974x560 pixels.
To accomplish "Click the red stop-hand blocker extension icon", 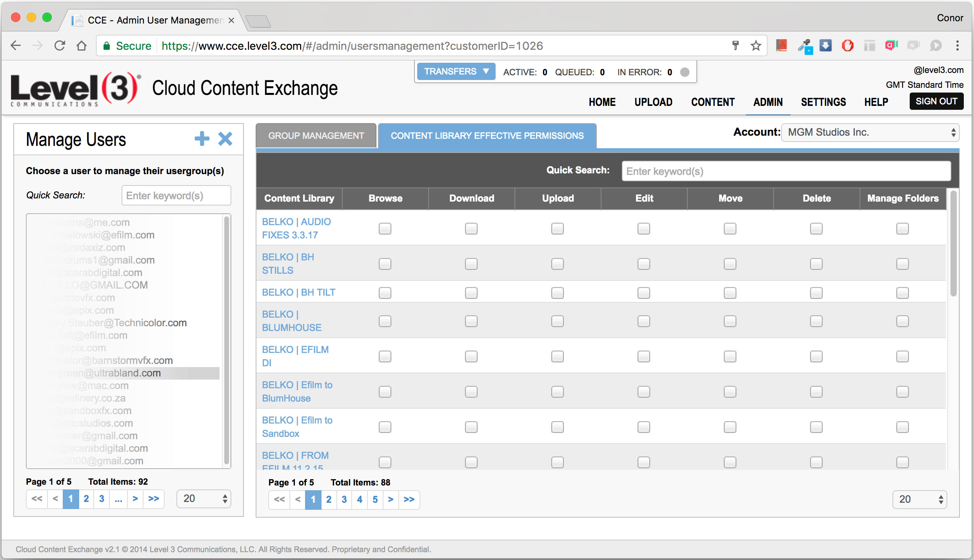I will click(x=848, y=46).
